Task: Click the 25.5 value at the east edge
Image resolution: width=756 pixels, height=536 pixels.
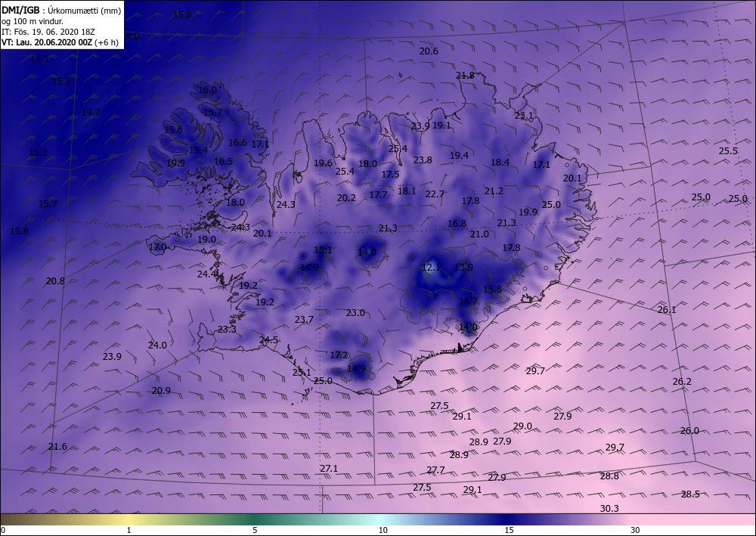Action: [728, 151]
